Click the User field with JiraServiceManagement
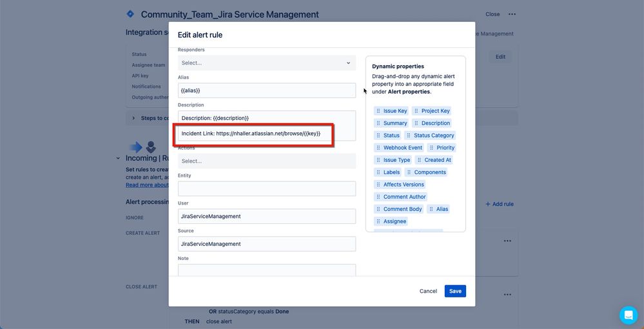The height and width of the screenshot is (329, 644). [x=266, y=216]
